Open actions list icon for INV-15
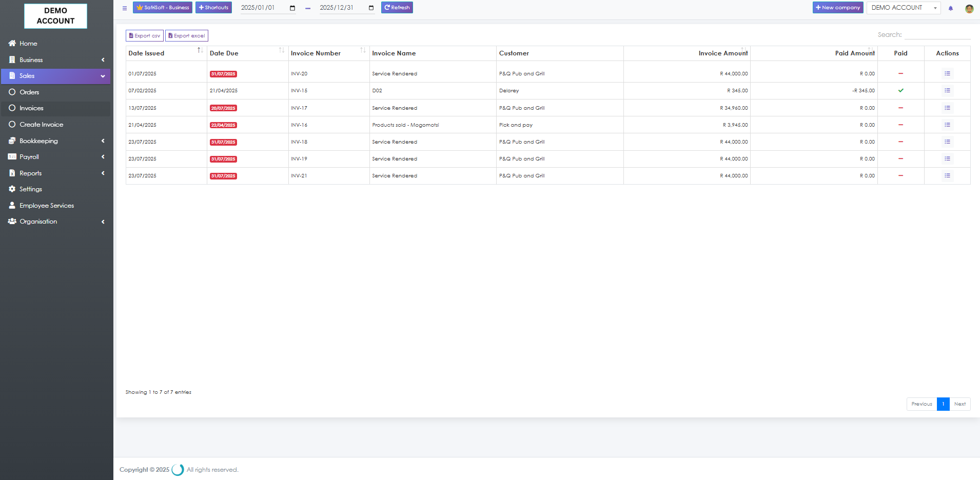Screen dimensions: 980x480 pyautogui.click(x=947, y=91)
